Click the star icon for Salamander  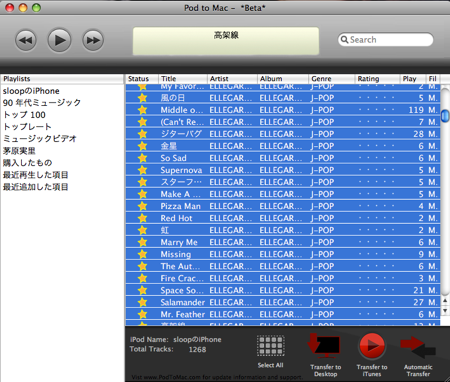[143, 302]
